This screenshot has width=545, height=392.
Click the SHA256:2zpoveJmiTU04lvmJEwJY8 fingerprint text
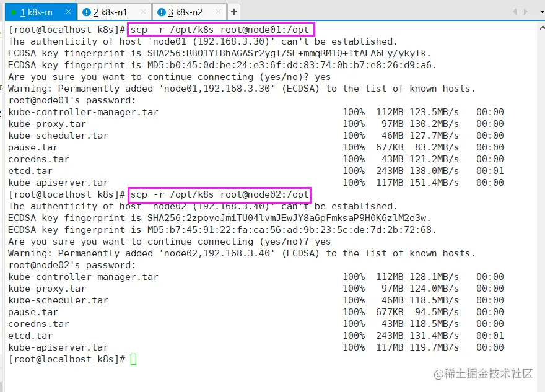289,218
